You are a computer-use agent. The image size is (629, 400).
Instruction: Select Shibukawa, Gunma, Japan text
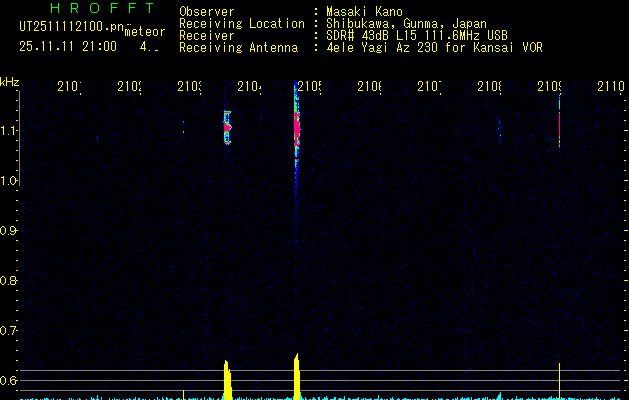pos(406,24)
